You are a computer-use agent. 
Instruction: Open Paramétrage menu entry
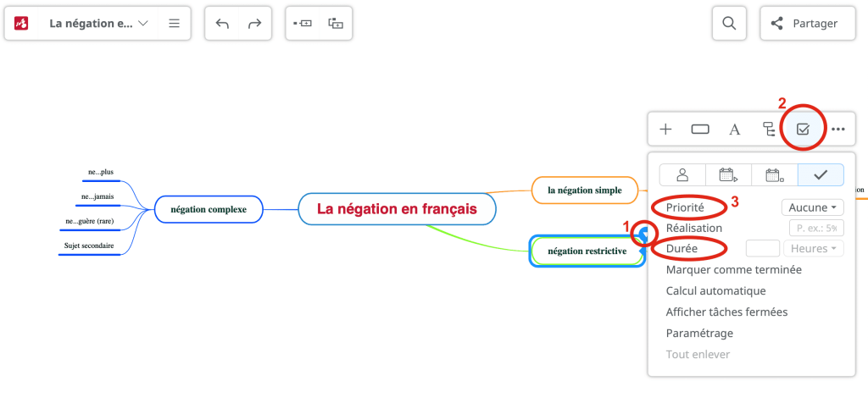(699, 334)
